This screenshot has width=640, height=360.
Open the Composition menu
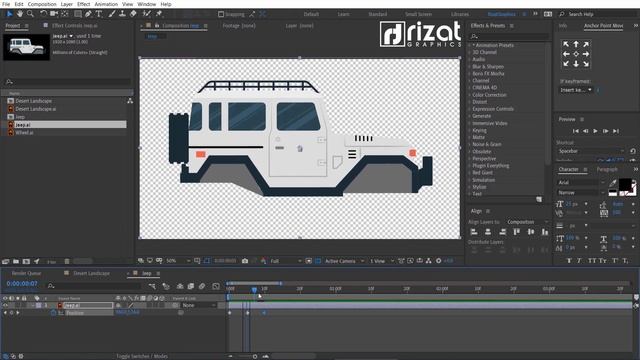click(42, 4)
